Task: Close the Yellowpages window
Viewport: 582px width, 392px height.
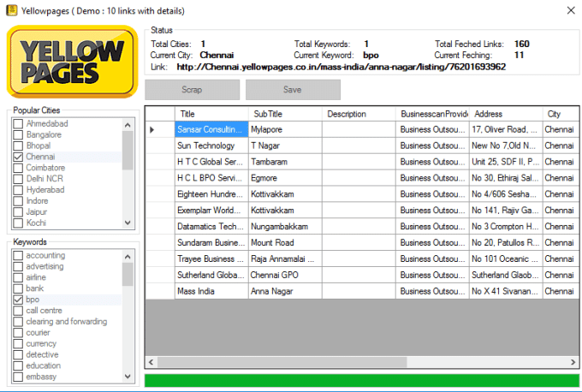Action: (x=571, y=10)
